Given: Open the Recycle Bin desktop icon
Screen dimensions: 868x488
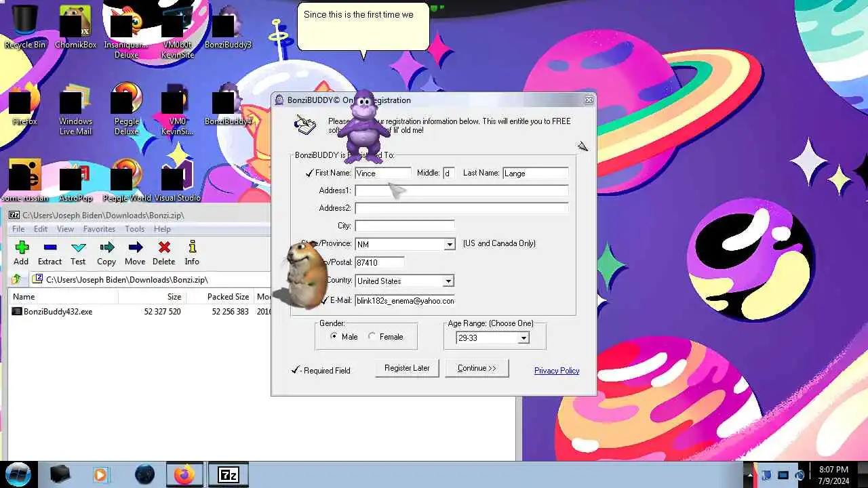Looking at the screenshot, I should 24,27.
